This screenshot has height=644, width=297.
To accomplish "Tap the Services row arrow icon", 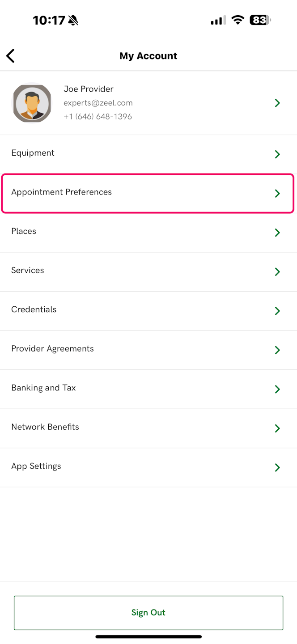I will pos(277,272).
